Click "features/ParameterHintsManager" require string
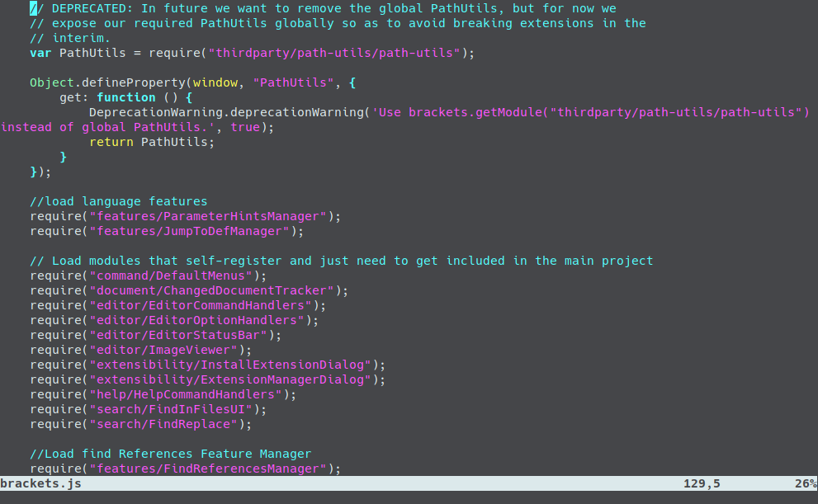Screen dimensions: 818x504 (x=210, y=216)
